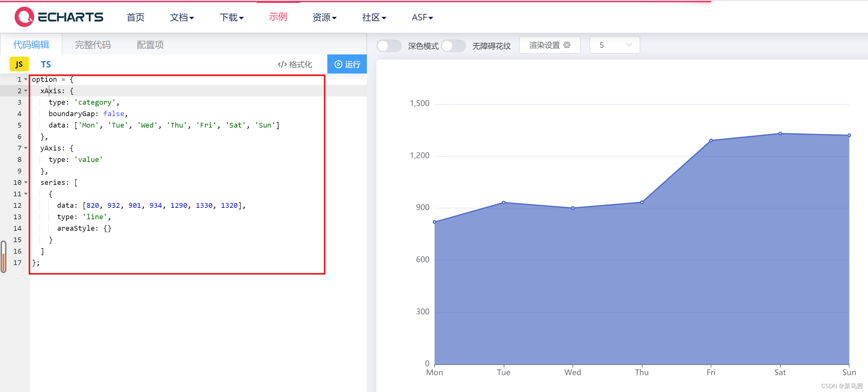Switch to the TS language badge

[x=46, y=64]
